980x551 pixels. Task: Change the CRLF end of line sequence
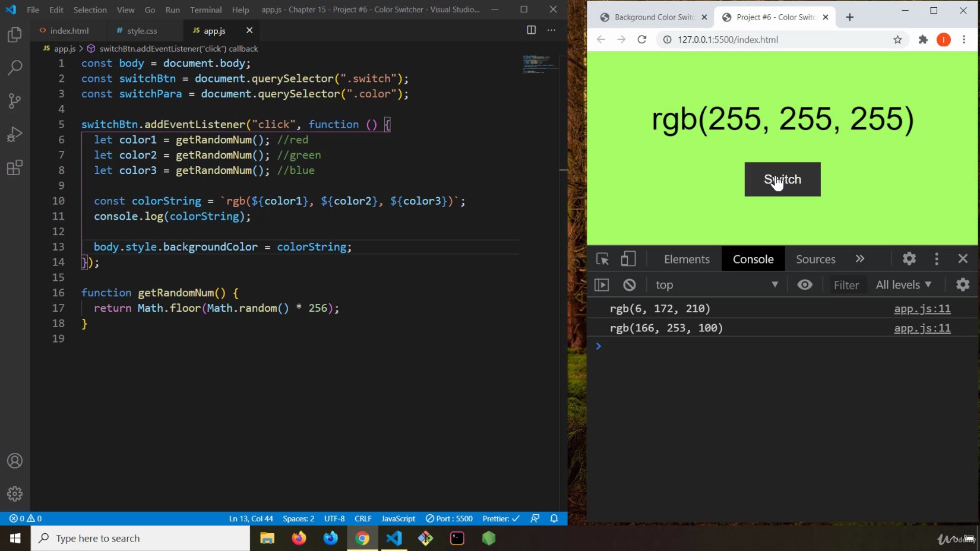tap(363, 518)
